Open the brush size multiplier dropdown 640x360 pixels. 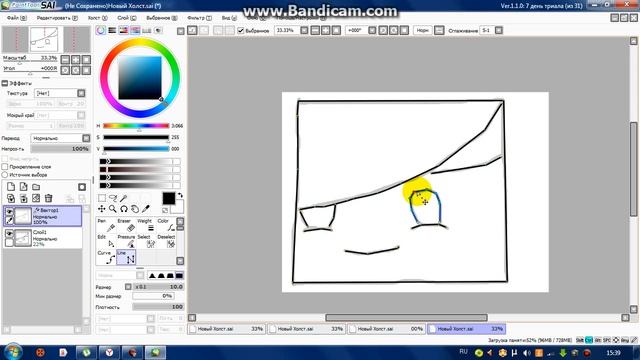(x=128, y=287)
